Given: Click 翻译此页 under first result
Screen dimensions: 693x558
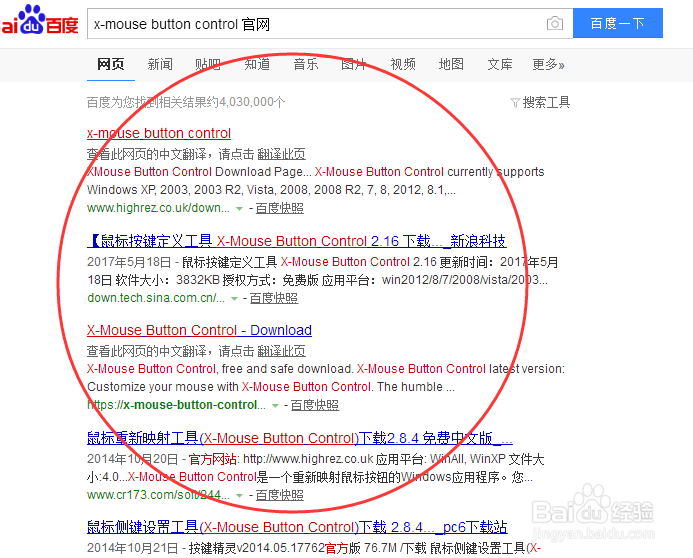Looking at the screenshot, I should pyautogui.click(x=282, y=154).
